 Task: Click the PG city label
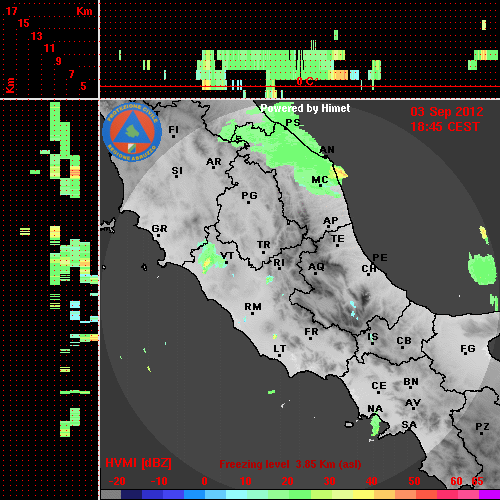click(x=249, y=195)
